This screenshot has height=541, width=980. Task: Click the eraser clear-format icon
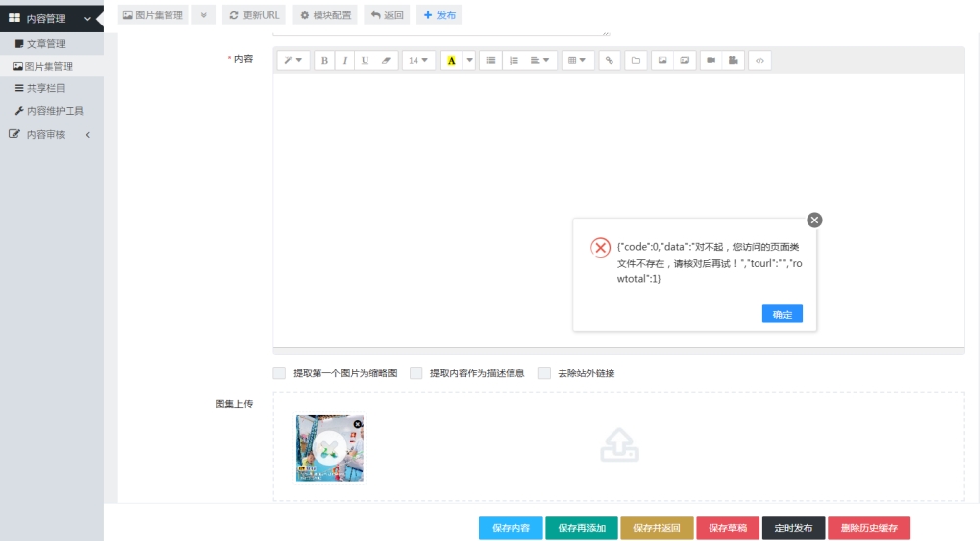click(x=386, y=60)
